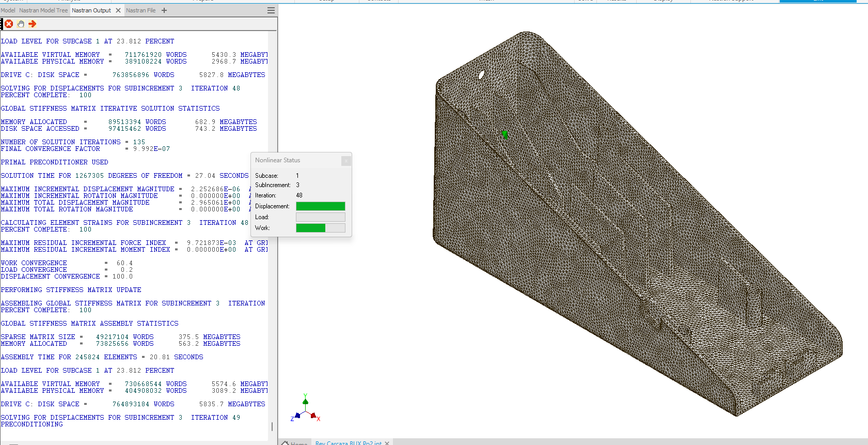Click the red stop analysis icon

9,24
